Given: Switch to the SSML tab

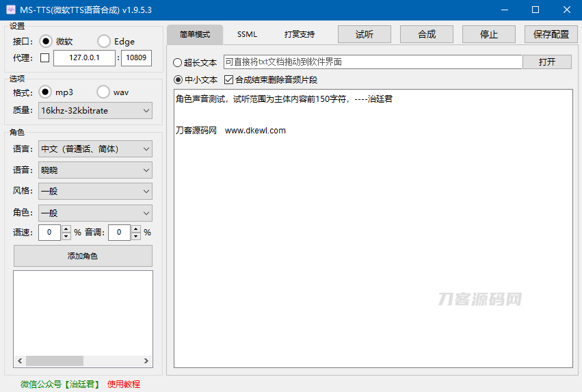Looking at the screenshot, I should coord(247,34).
